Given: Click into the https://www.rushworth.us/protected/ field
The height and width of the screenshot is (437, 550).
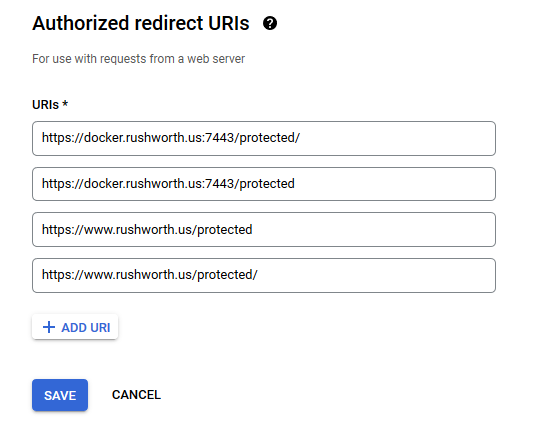Looking at the screenshot, I should pos(264,276).
